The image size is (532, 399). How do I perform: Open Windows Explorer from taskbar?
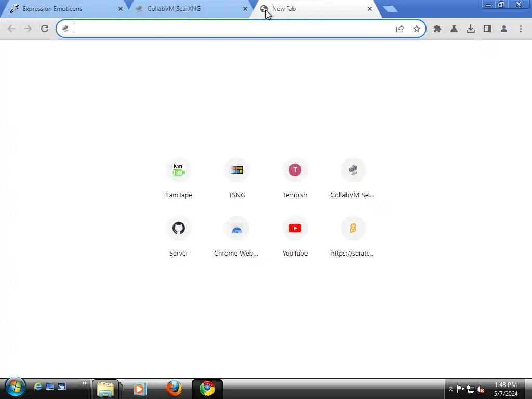tap(105, 389)
